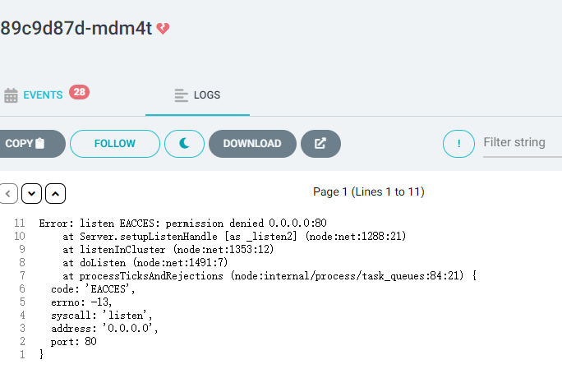The image size is (562, 392).
Task: Click the broken heart degraded health icon
Action: click(x=163, y=29)
